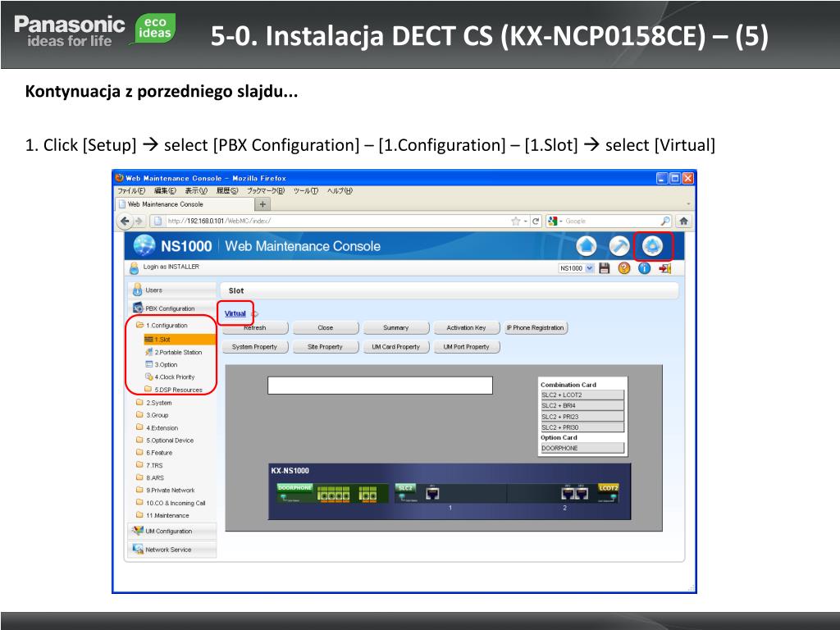Click the floppy disk save icon
This screenshot has width=840, height=630.
[605, 268]
